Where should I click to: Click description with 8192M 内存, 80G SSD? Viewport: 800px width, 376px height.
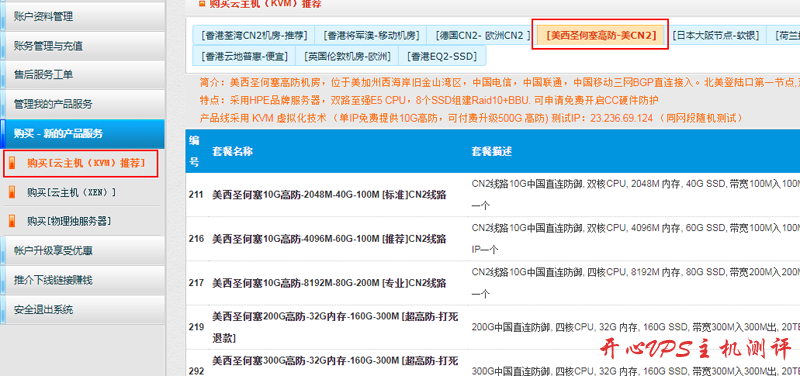tap(635, 282)
